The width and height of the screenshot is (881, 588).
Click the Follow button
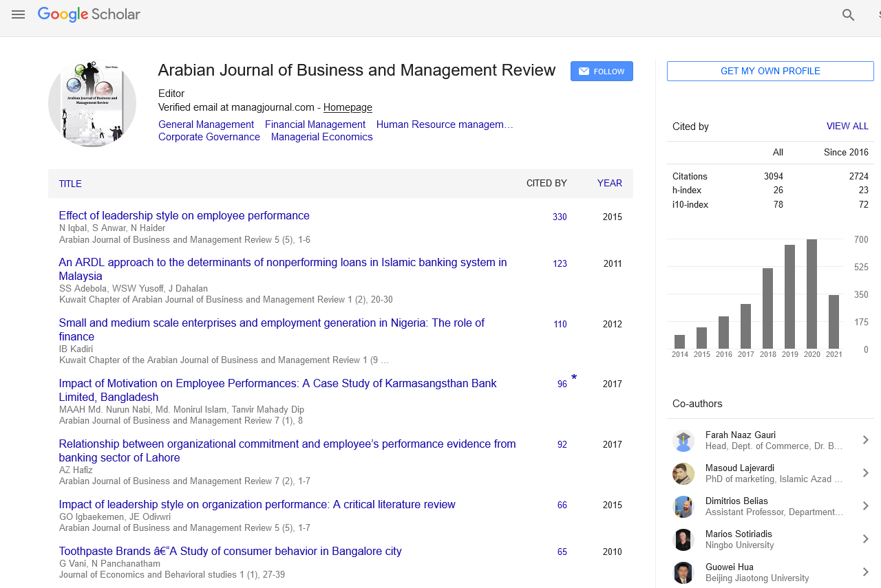[602, 72]
